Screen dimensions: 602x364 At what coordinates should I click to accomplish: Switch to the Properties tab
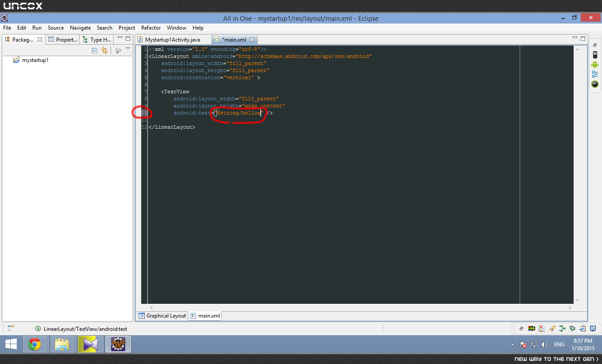pos(63,39)
